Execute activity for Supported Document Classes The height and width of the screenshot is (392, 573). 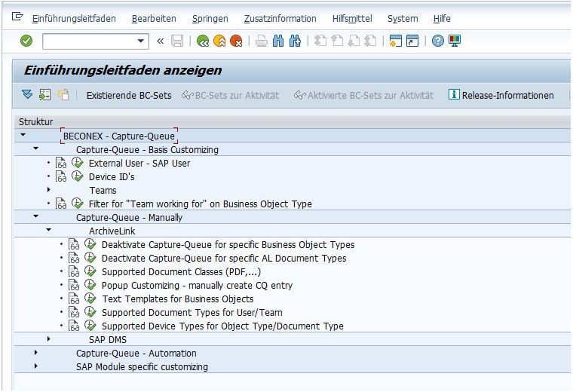pos(90,271)
